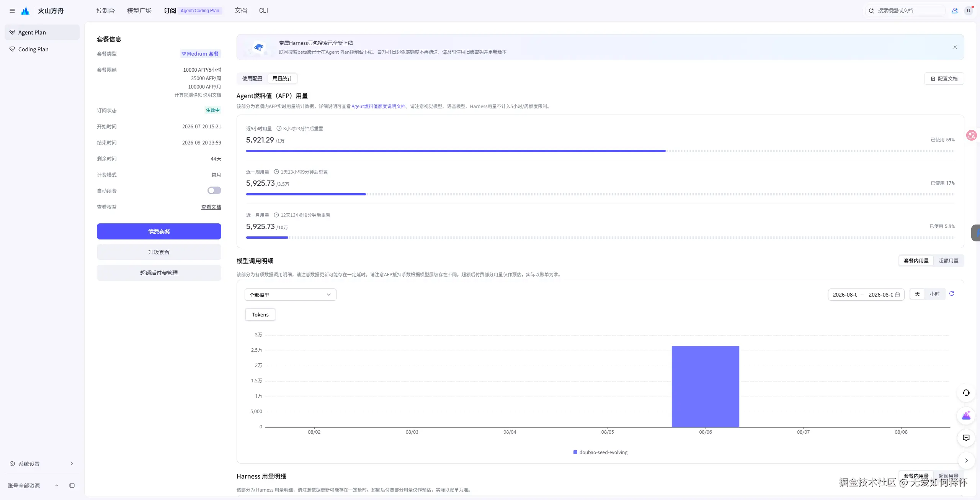980x500 pixels.
Task: Open Agent Plan in sidebar
Action: coord(42,33)
